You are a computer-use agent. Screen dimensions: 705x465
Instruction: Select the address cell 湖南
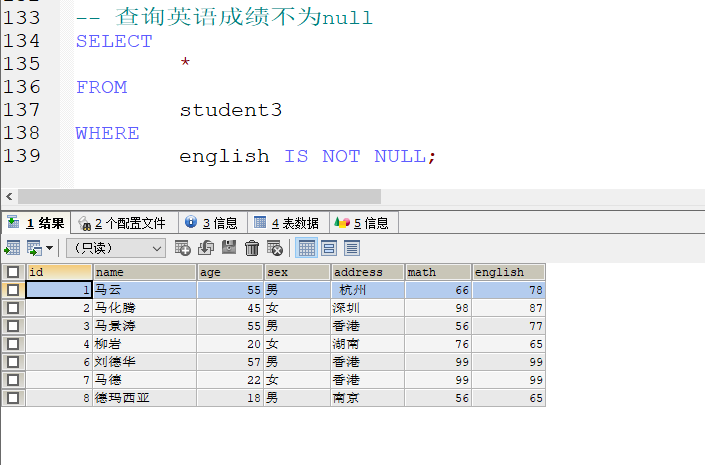pos(368,344)
